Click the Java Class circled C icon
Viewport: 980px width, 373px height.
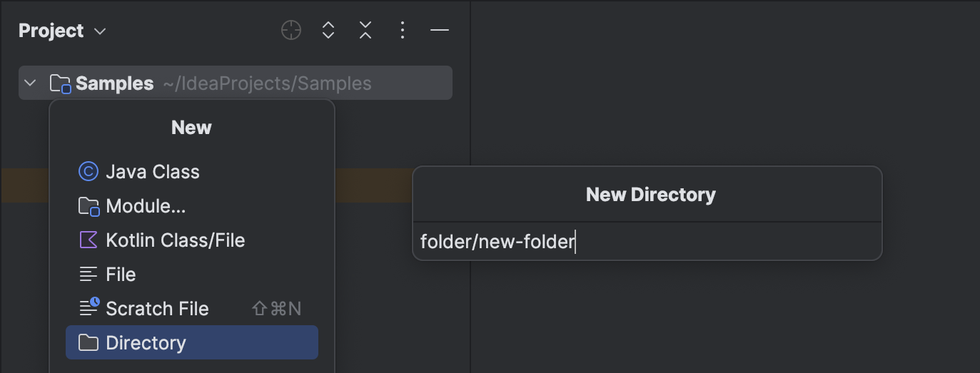pyautogui.click(x=89, y=172)
